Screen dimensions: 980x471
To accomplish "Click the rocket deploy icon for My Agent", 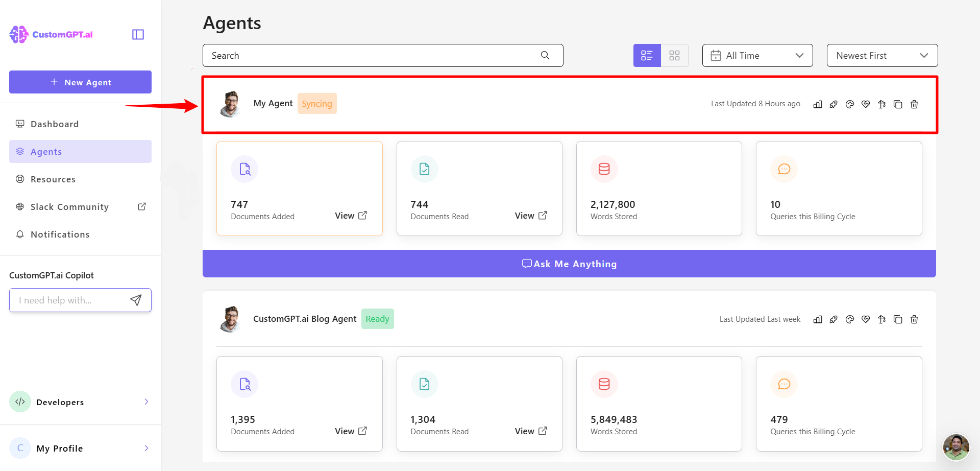I will pos(834,104).
